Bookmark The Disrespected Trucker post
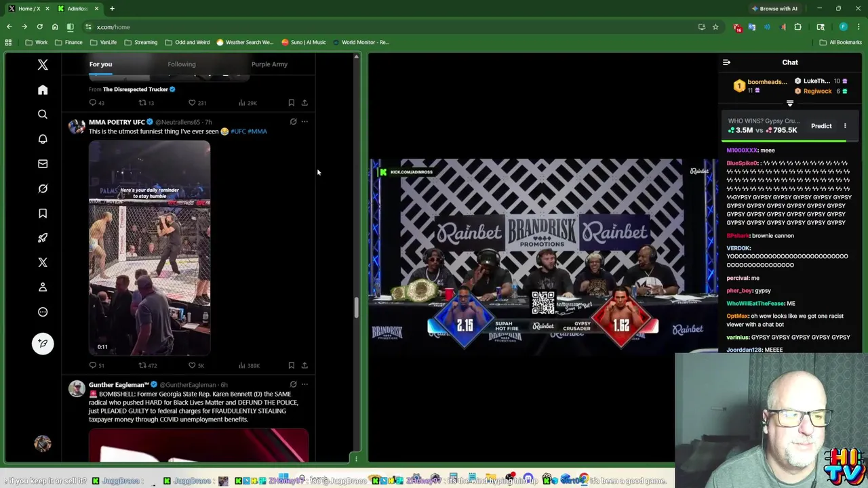The width and height of the screenshot is (868, 488). pos(291,102)
